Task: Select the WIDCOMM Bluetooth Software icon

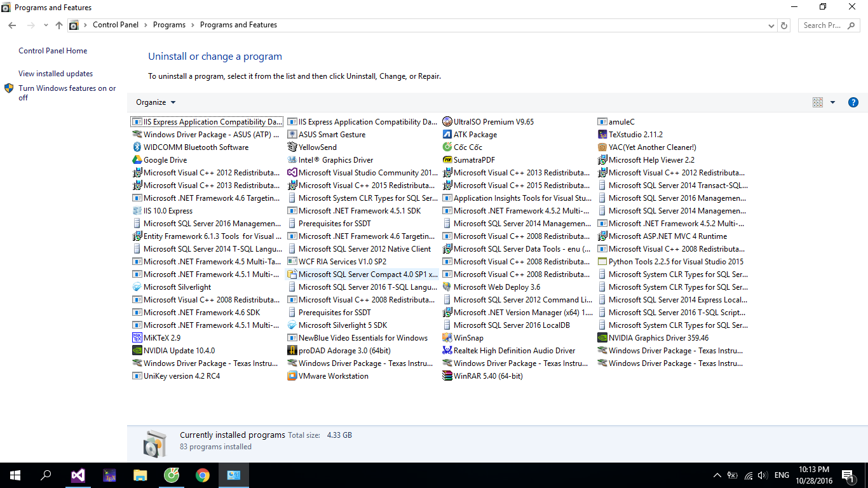Action: click(137, 147)
